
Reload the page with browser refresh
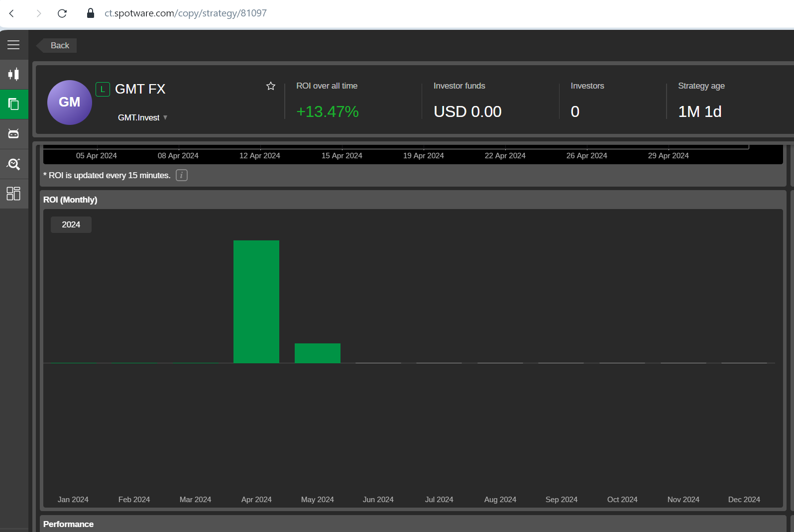point(62,13)
